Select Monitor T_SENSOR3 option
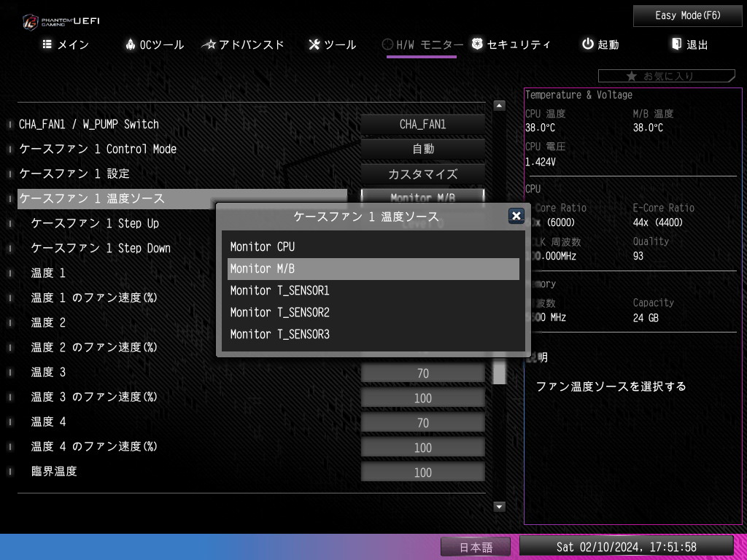747x560 pixels. pos(373,334)
